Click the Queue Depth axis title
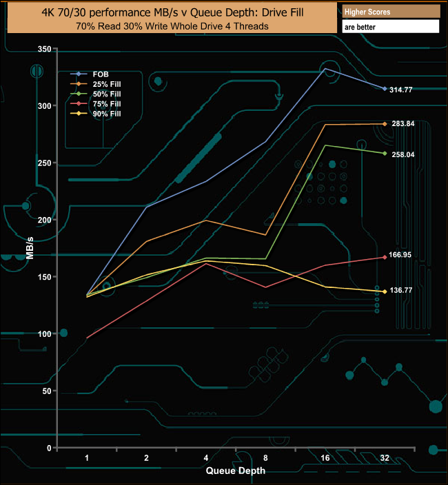Image resolution: width=448 pixels, height=485 pixels. point(235,471)
